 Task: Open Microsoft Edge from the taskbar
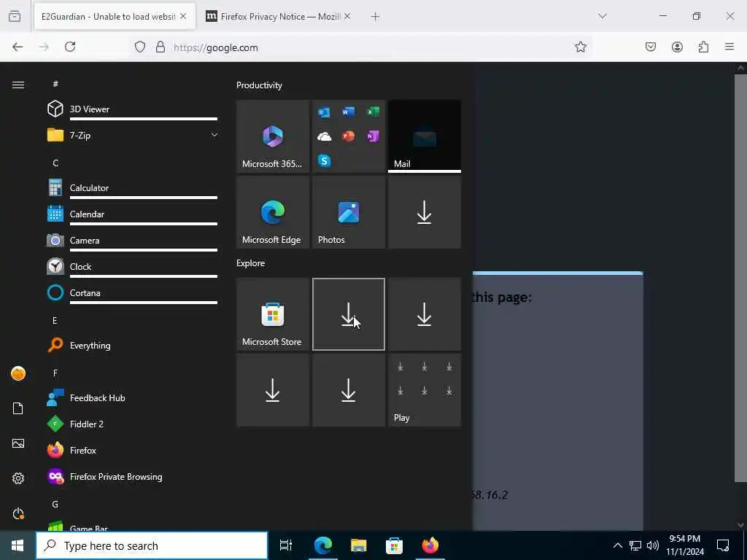point(323,545)
